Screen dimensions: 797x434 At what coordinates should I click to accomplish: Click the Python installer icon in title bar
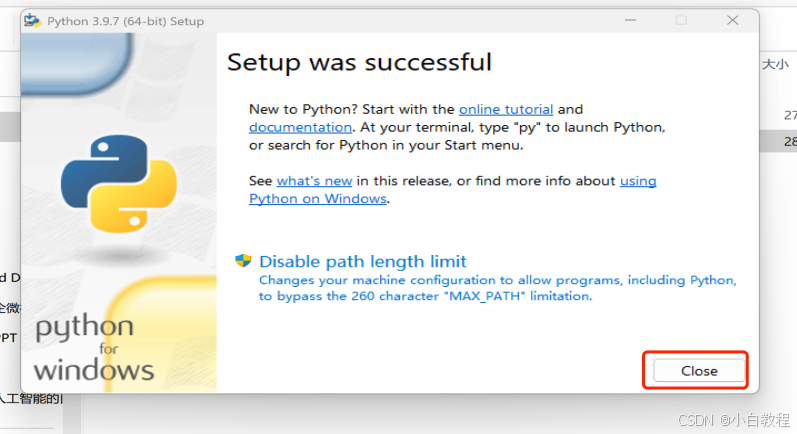[x=33, y=21]
